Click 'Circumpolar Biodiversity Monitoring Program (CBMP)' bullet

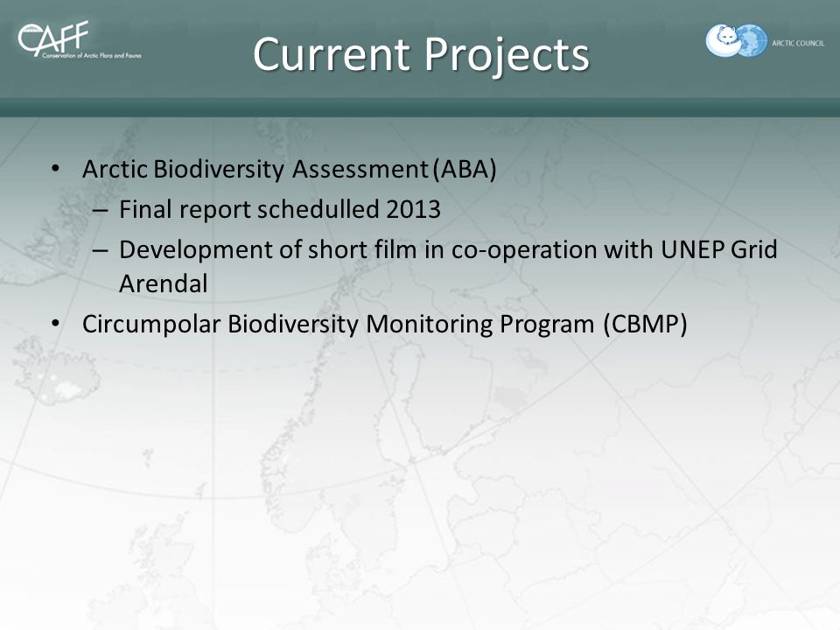click(385, 324)
